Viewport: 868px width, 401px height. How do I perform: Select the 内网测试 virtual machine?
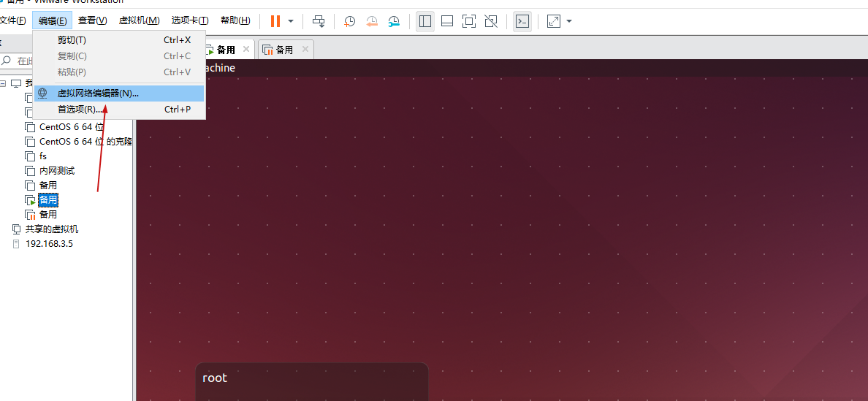[x=57, y=171]
